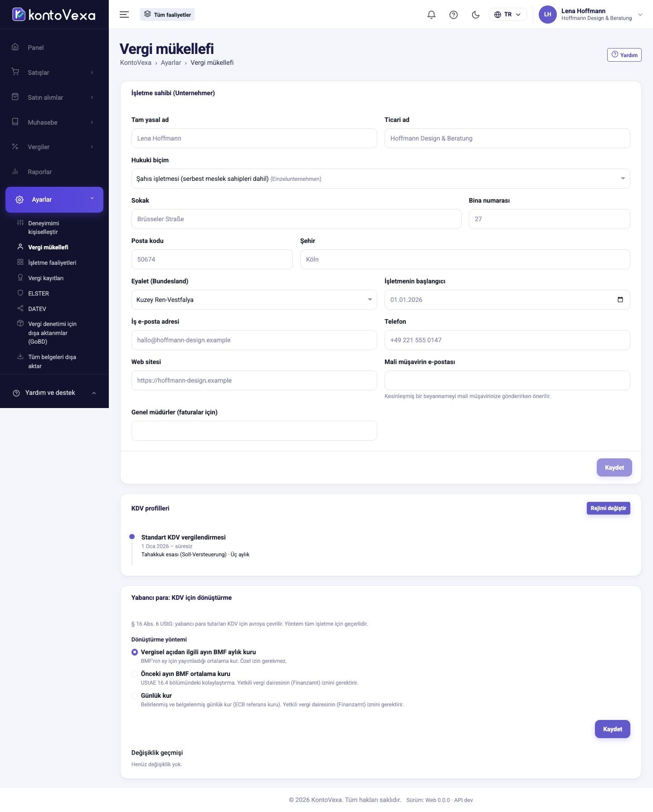Viewport: 653px width, 812px height.
Task: Open the Hukuki biçim dropdown
Action: pos(380,179)
